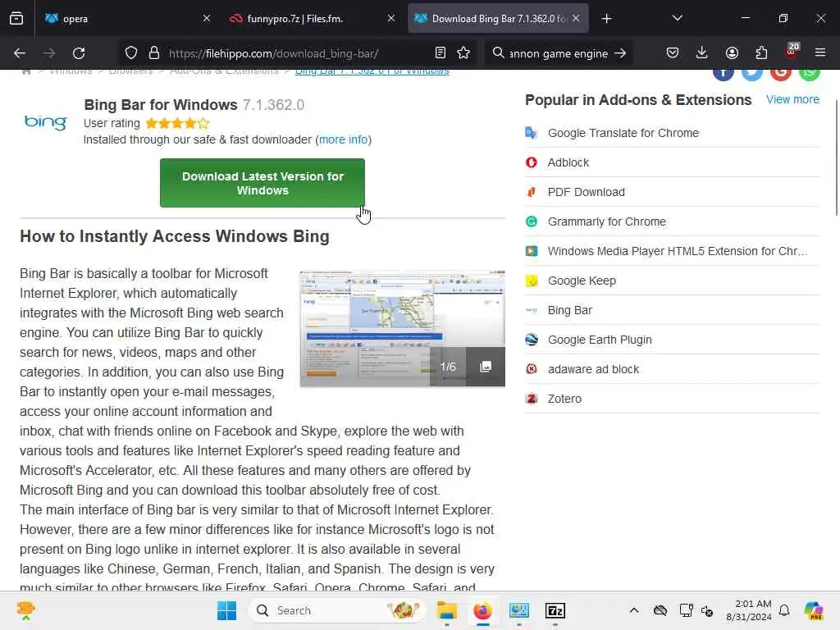Share page on Twitter icon
840x630 pixels.
click(x=752, y=72)
